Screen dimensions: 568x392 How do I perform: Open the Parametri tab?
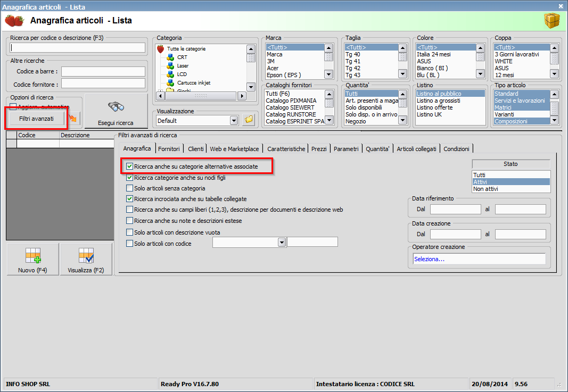pos(346,149)
